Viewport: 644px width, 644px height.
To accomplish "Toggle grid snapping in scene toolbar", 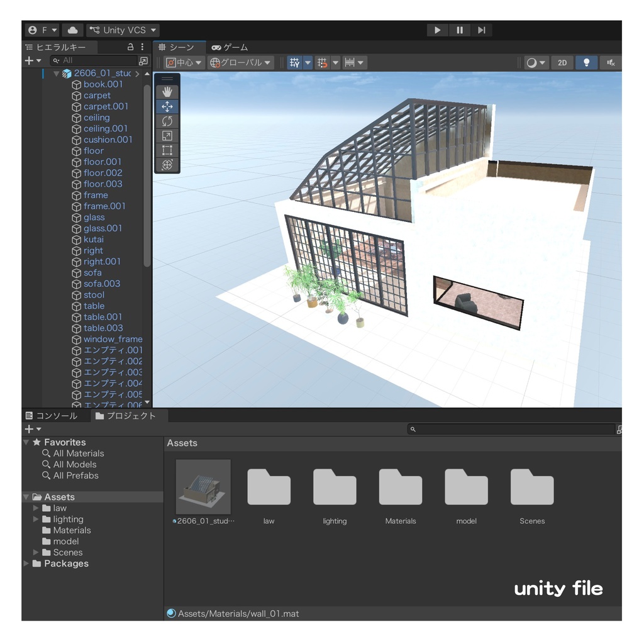I will pos(323,62).
